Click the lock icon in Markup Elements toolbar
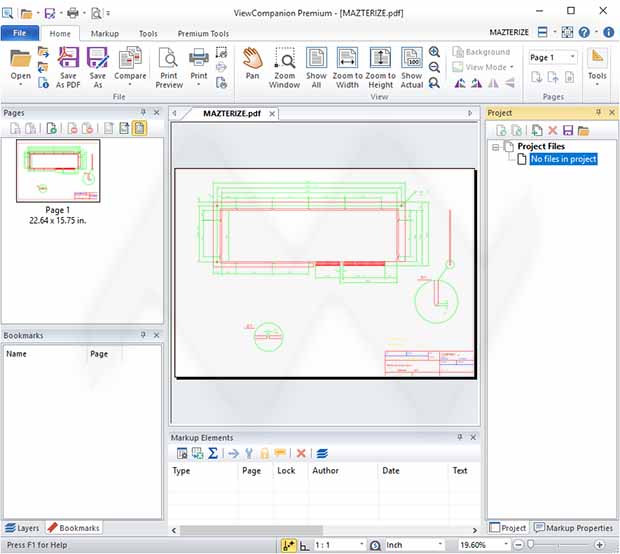Screen dimensions: 620x554 pos(264,453)
